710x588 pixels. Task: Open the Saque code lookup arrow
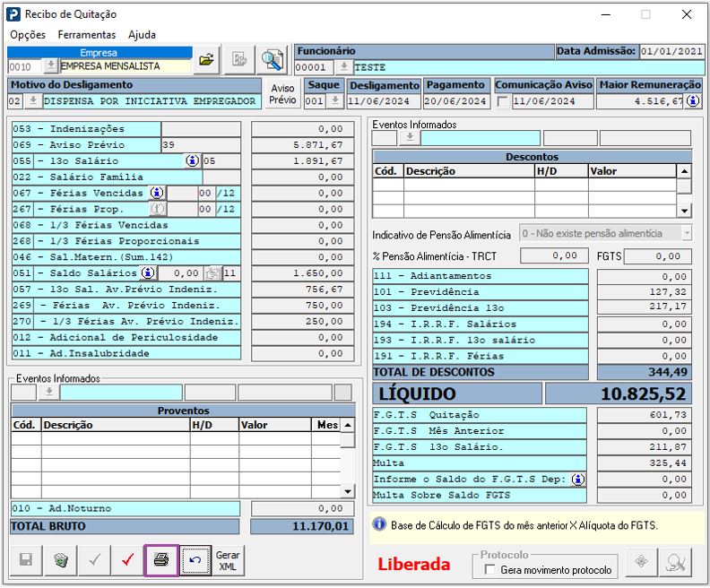335,100
